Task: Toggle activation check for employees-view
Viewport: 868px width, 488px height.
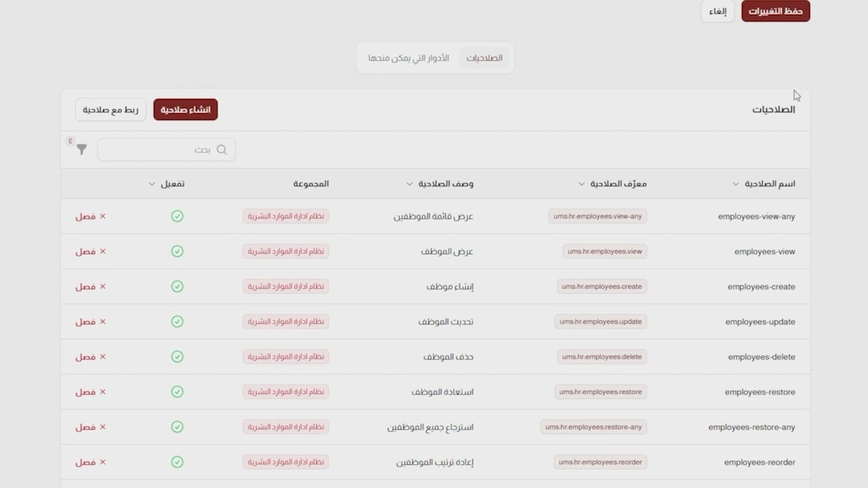Action: 177,251
